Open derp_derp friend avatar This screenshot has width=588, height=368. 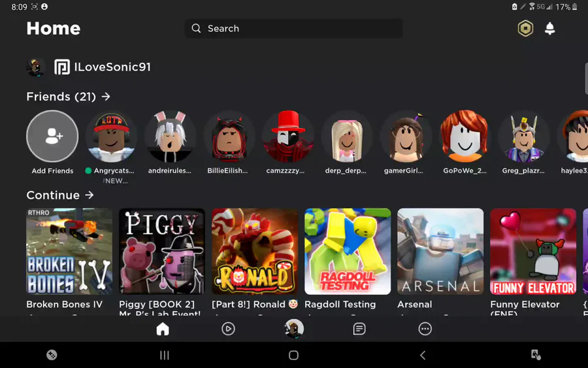(x=347, y=136)
